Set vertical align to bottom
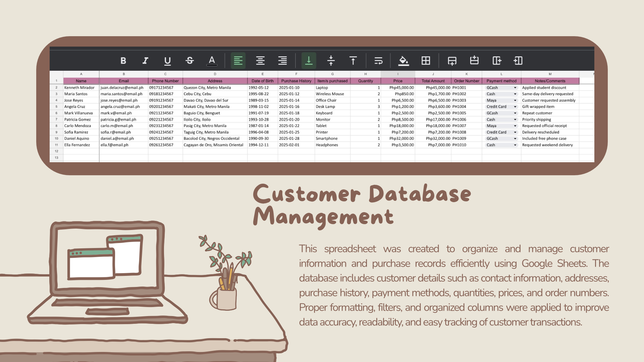Viewport: 644px width, 362px height. click(x=309, y=61)
